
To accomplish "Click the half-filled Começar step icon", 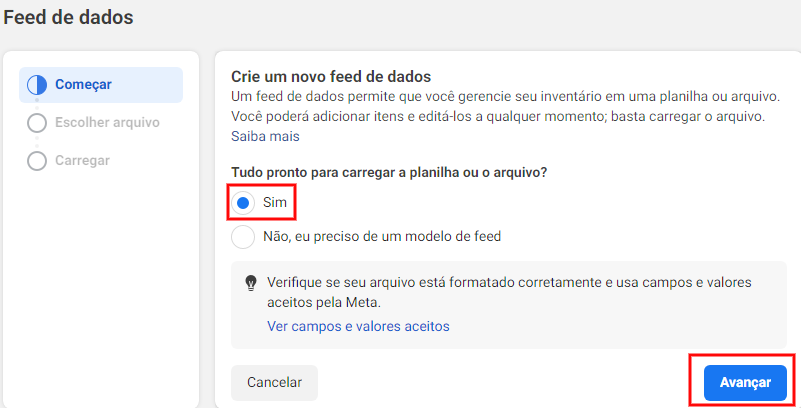I will tap(37, 85).
